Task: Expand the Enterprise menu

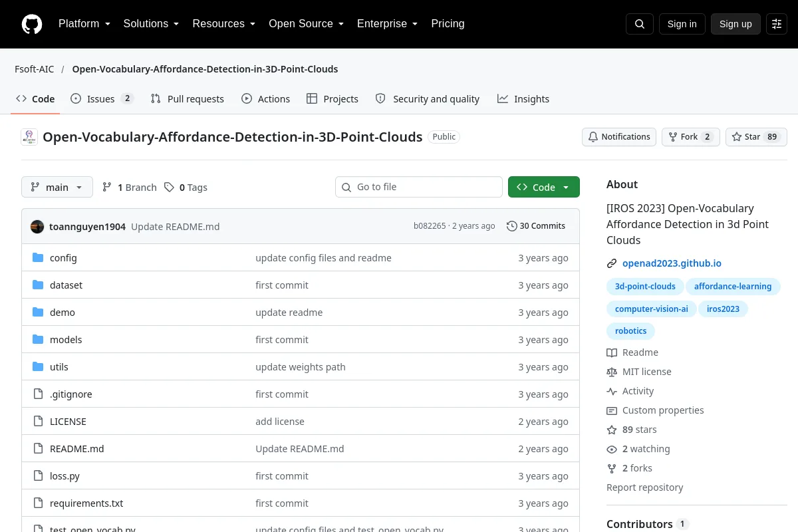Action: coord(387,24)
